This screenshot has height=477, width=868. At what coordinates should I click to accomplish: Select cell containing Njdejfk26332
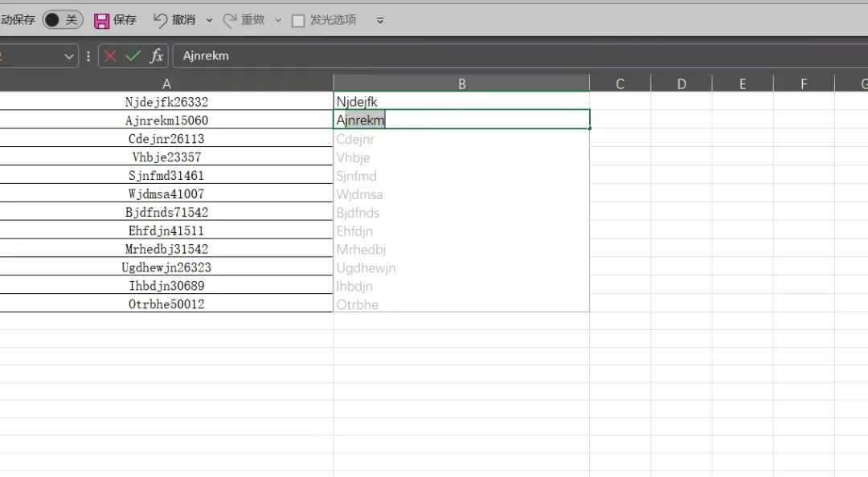166,101
